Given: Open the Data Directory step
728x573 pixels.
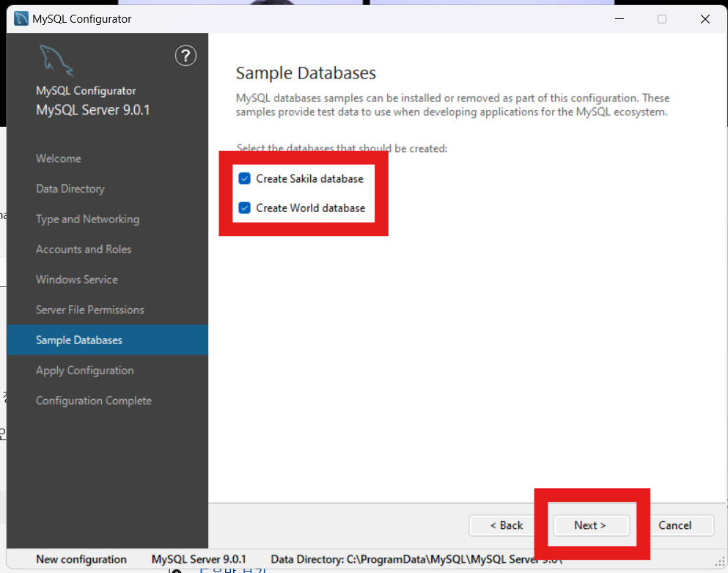Looking at the screenshot, I should click(70, 189).
